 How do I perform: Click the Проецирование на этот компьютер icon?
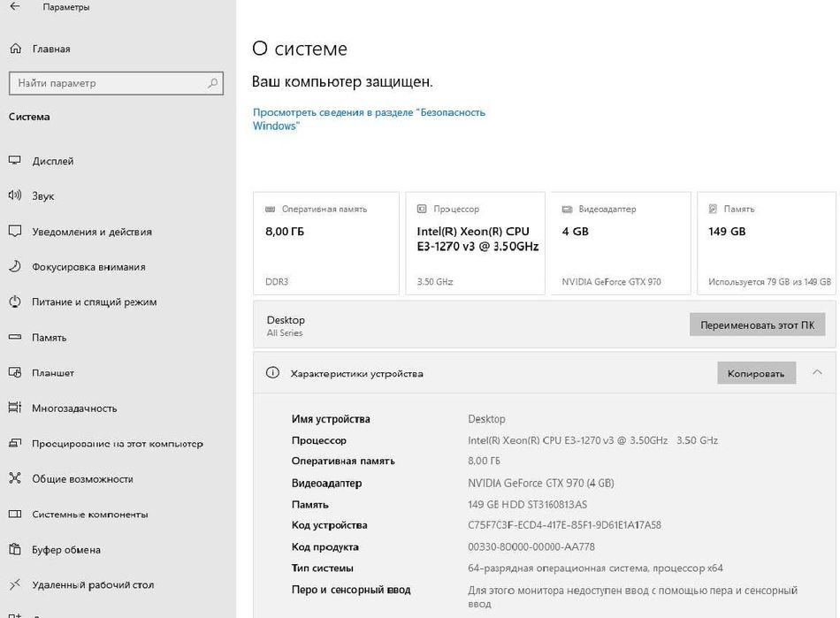pyautogui.click(x=15, y=444)
